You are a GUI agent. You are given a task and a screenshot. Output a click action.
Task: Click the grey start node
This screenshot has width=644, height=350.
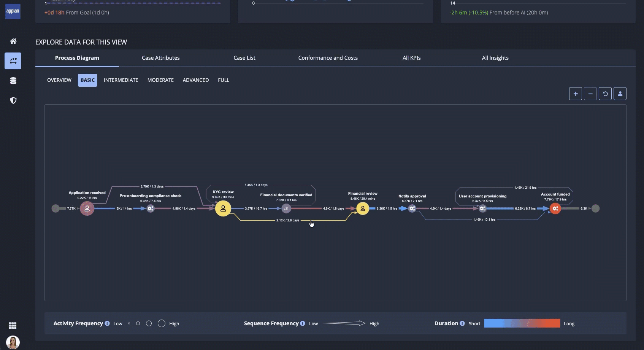[56, 208]
